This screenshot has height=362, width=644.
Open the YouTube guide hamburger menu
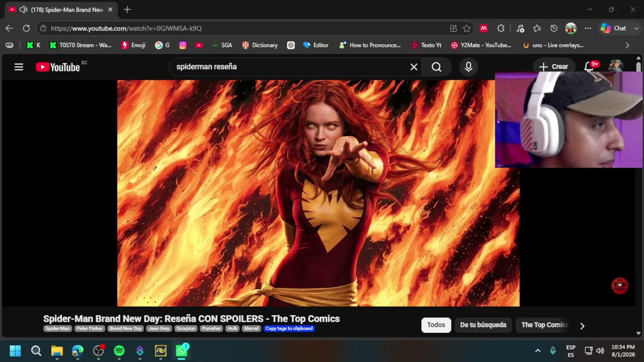click(x=19, y=67)
